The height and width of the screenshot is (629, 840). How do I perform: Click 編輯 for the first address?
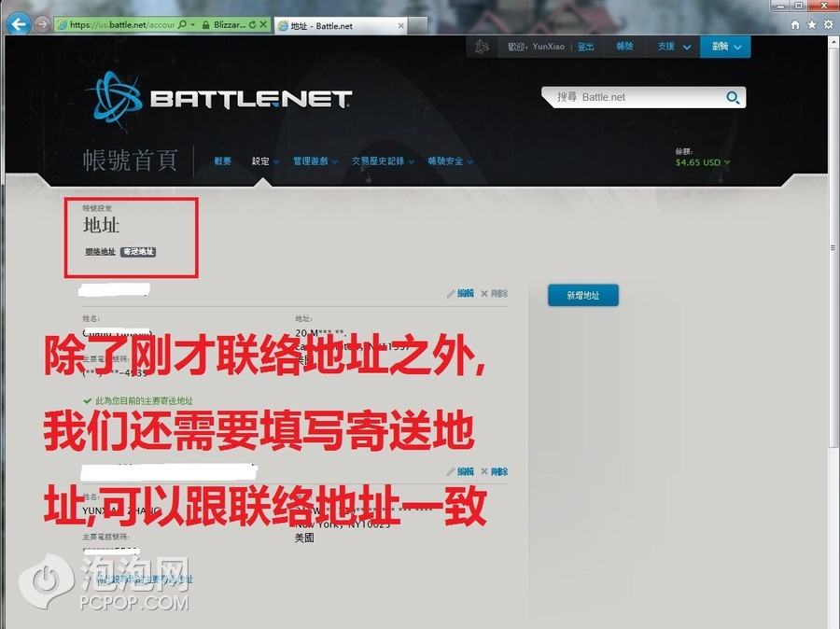pyautogui.click(x=460, y=293)
